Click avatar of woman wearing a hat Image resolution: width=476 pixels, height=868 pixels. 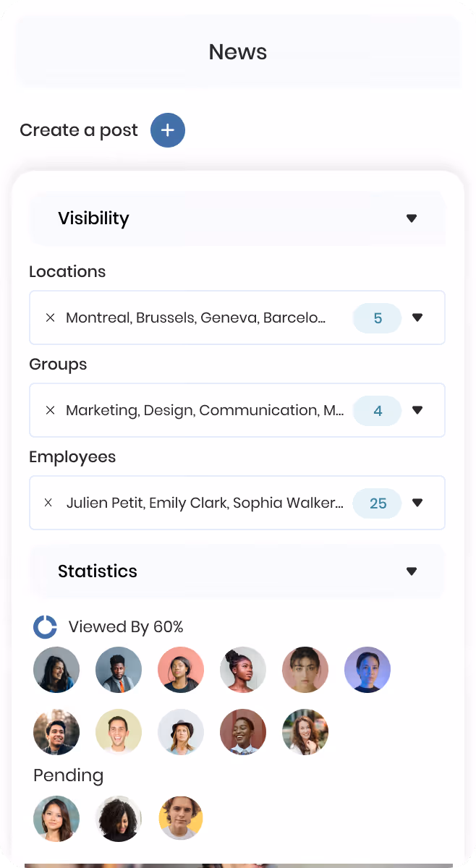(x=181, y=732)
